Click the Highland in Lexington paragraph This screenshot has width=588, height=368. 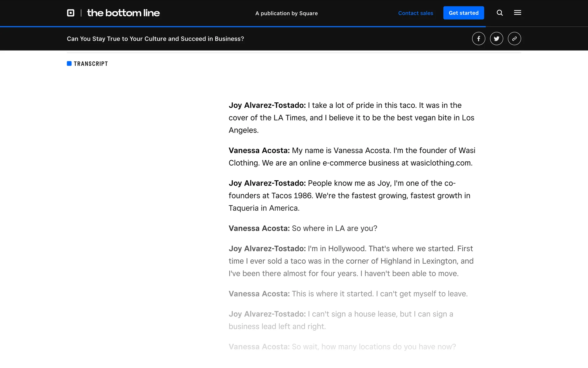(351, 261)
